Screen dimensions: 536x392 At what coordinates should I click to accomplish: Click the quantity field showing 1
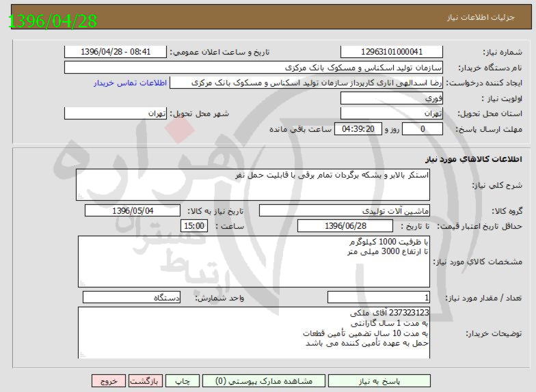pos(379,298)
